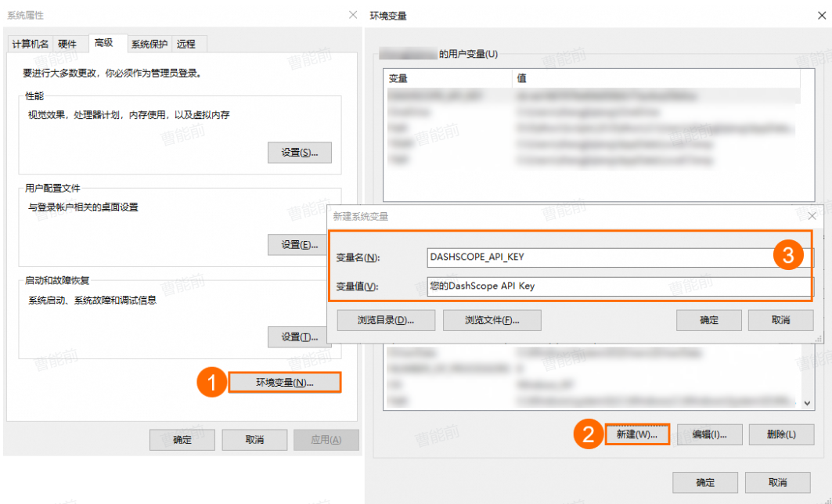Confirm the 环境变量 window with 确定
The image size is (832, 504).
pyautogui.click(x=705, y=483)
